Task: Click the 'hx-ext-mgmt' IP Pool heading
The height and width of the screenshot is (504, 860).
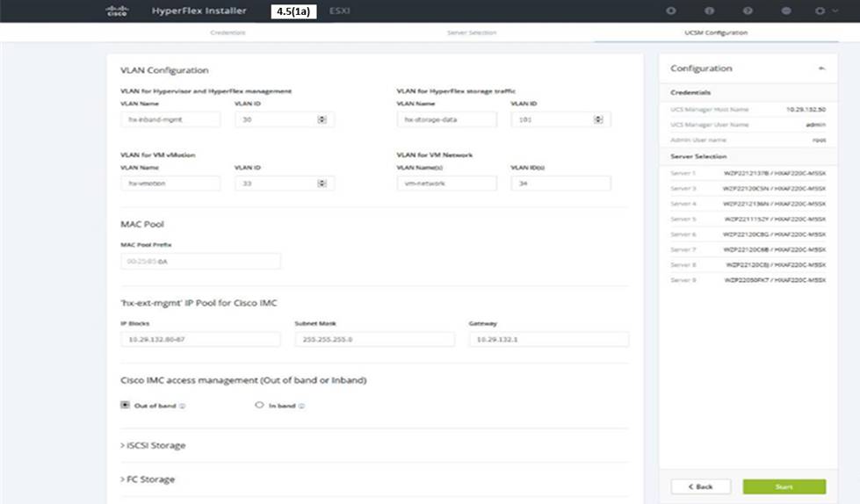Action: [199, 303]
